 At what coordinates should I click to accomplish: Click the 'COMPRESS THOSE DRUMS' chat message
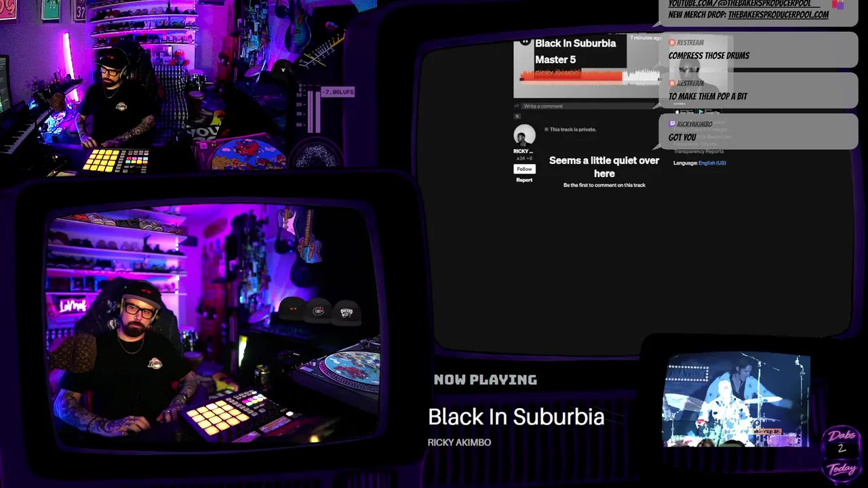click(x=709, y=56)
